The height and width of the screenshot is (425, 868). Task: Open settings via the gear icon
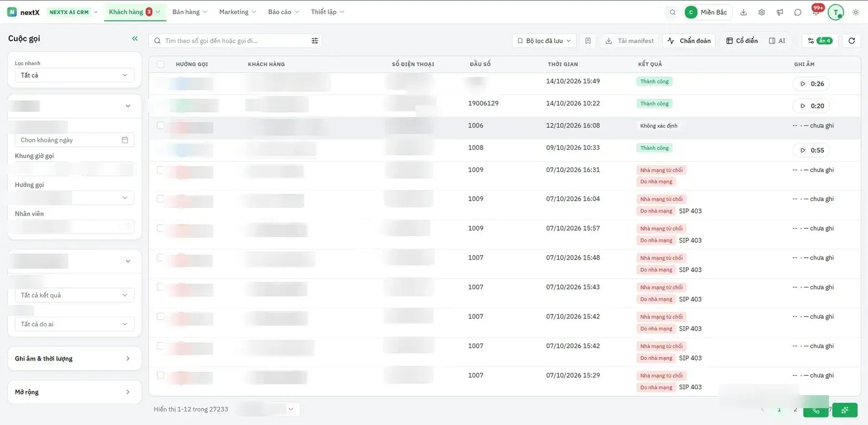[762, 12]
